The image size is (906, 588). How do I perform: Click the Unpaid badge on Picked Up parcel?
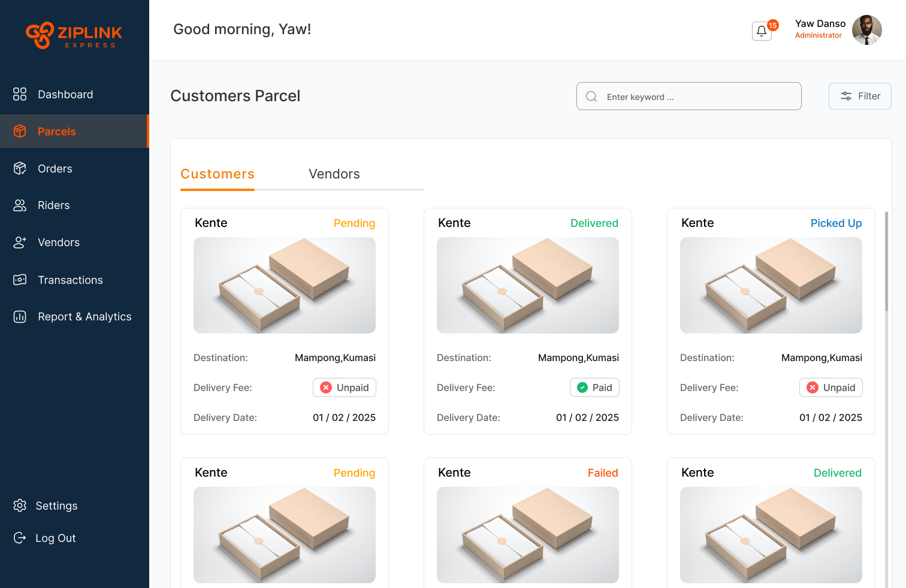pyautogui.click(x=830, y=388)
